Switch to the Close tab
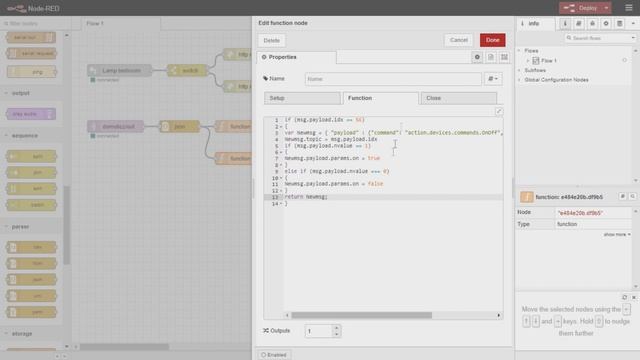Image resolution: width=640 pixels, height=360 pixels. coord(459,98)
